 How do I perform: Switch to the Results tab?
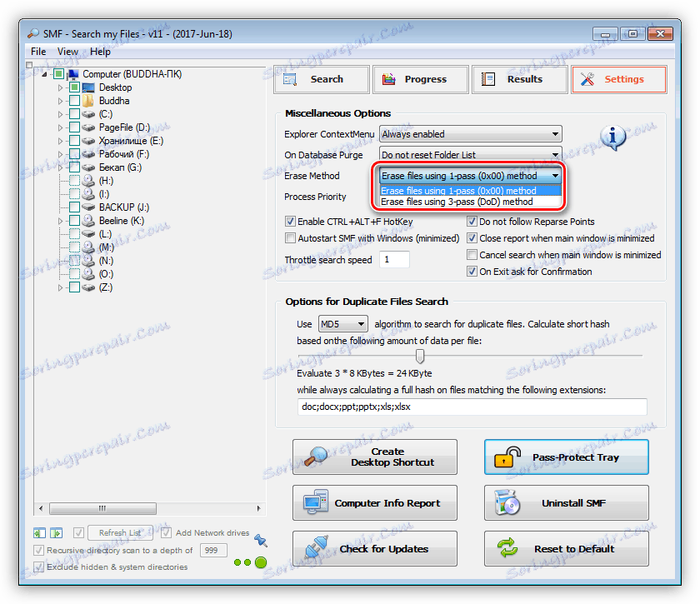pos(520,79)
